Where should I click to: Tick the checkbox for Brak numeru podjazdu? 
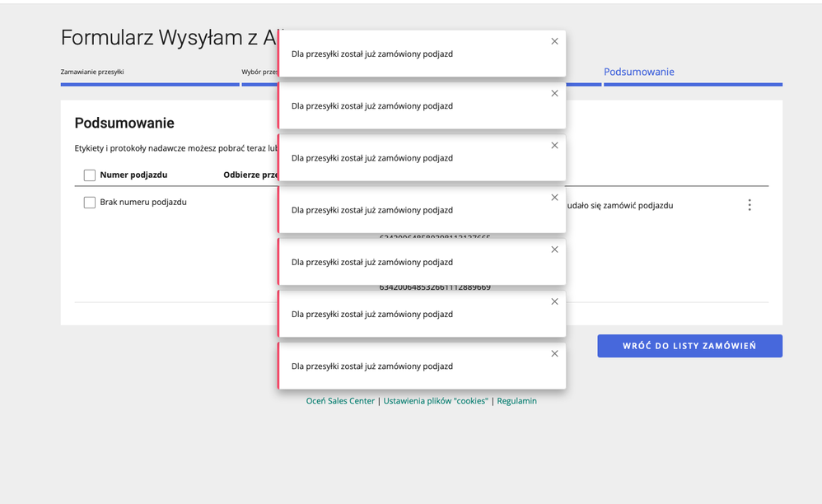point(90,203)
